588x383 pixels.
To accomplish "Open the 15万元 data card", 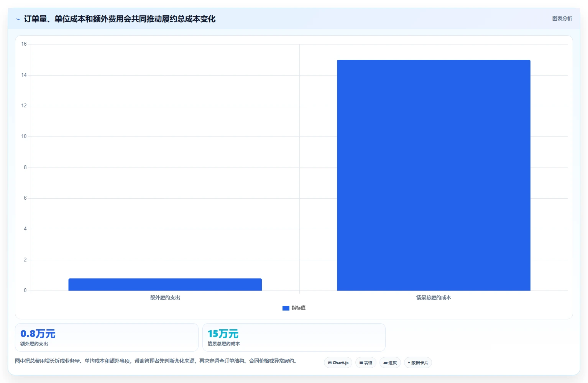I will (294, 337).
